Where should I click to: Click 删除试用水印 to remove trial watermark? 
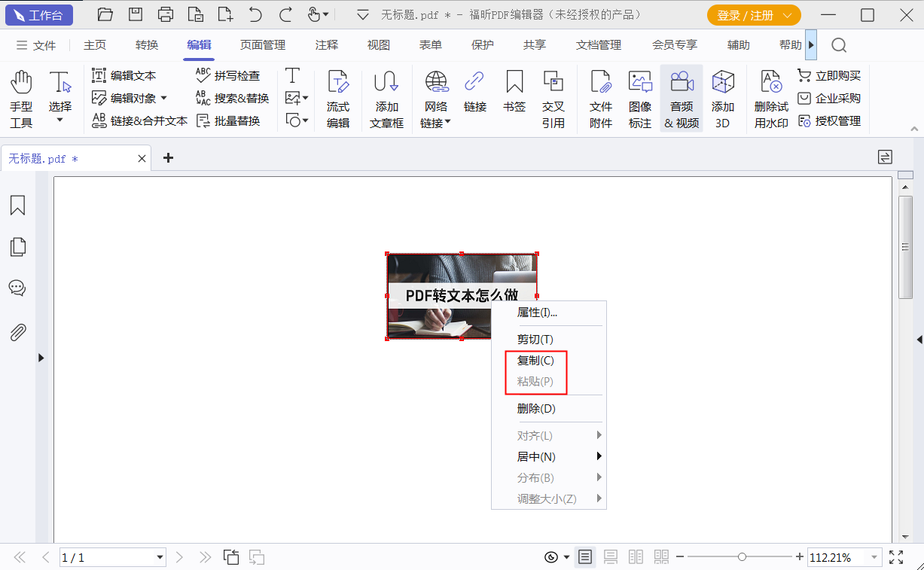(770, 98)
